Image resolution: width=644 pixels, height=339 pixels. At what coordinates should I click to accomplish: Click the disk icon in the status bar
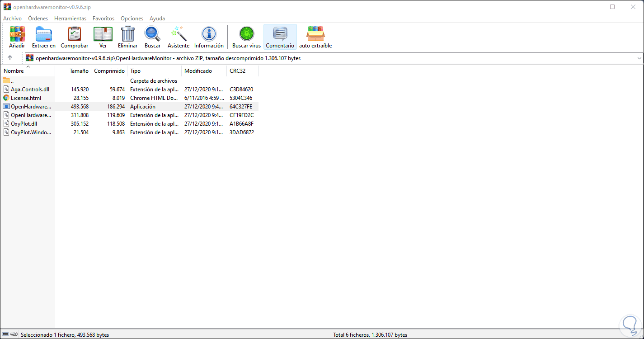point(6,334)
